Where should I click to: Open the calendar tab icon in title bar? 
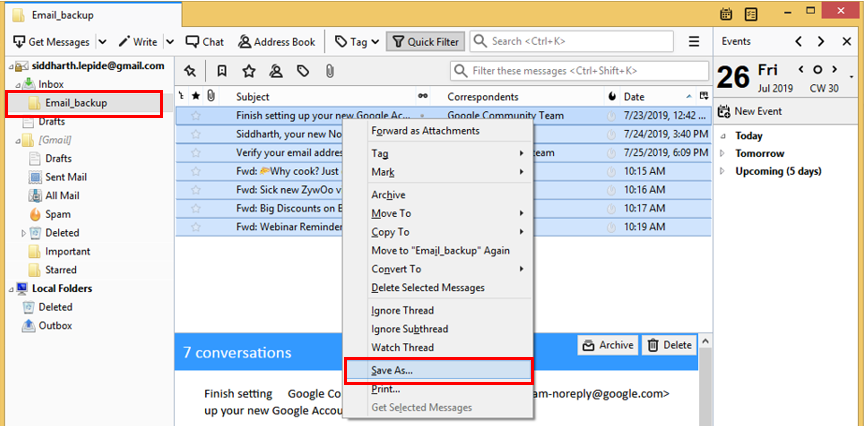coord(726,15)
